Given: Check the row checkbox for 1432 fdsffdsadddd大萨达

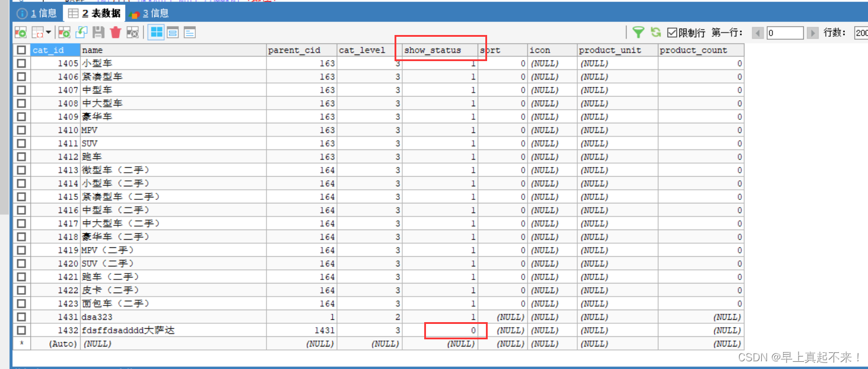Looking at the screenshot, I should pos(21,330).
